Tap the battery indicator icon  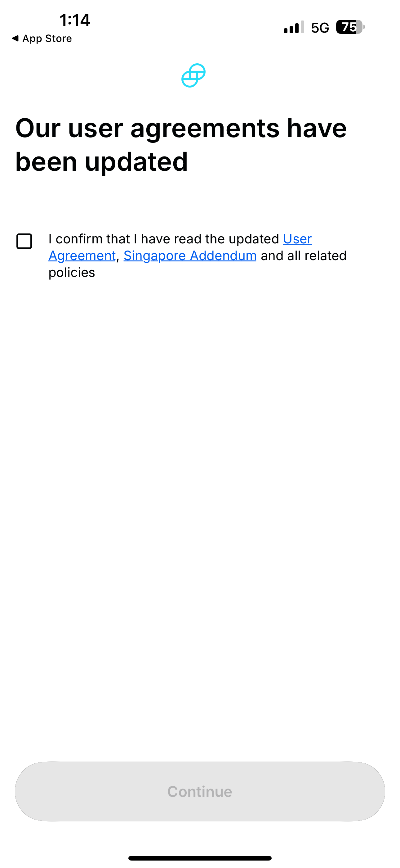click(350, 27)
